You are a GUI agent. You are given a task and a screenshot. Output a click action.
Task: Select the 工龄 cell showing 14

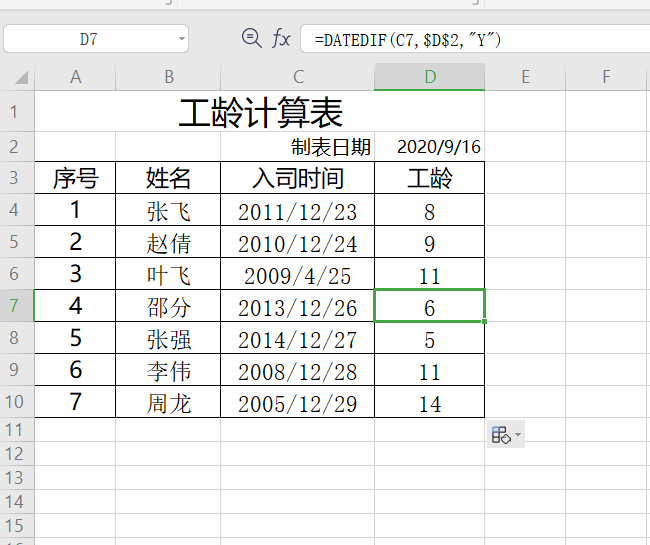pos(429,402)
